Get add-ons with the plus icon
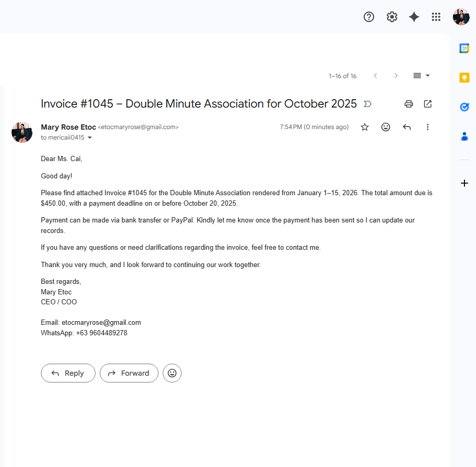Viewport: 476px width, 467px height. [464, 183]
